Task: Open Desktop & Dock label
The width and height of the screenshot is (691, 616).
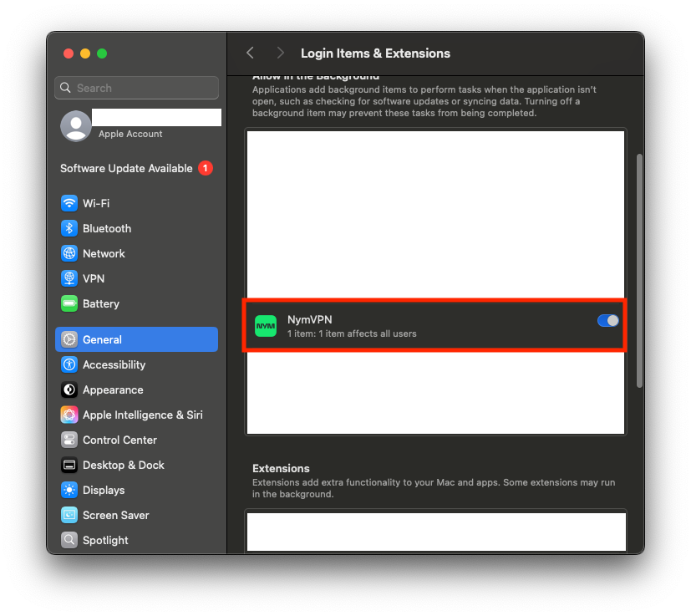Action: click(x=124, y=466)
